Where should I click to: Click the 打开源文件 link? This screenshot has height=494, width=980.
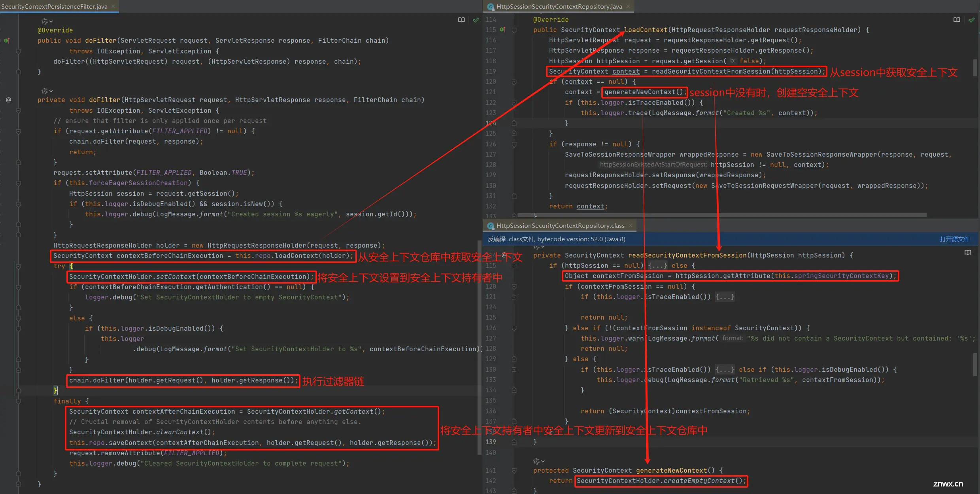tap(954, 239)
